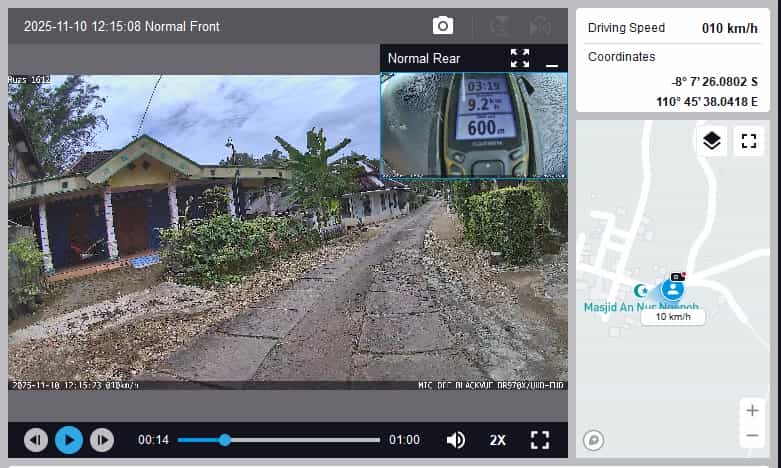This screenshot has width=781, height=468.
Task: Step forward to the next frame
Action: (x=102, y=440)
